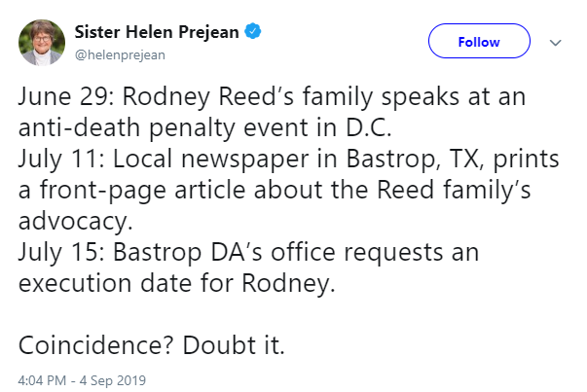Open Sister Helen Prejean's profile avatar

coord(42,42)
